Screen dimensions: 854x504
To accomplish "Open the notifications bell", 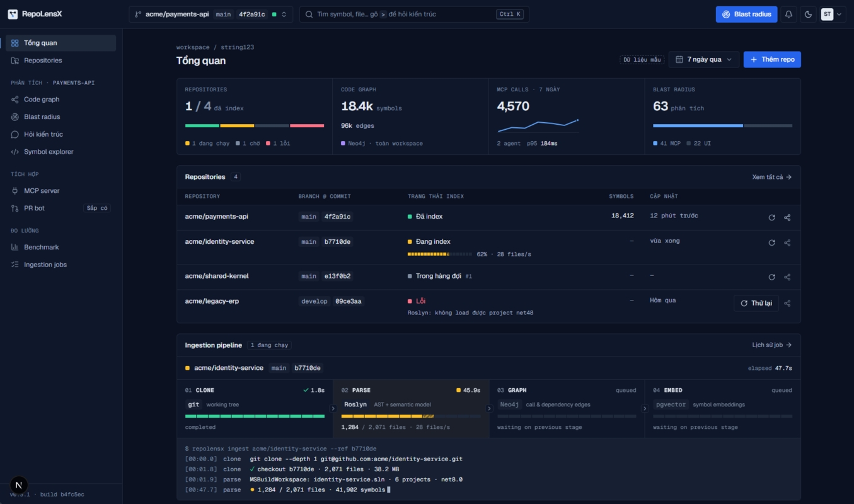I will pos(788,14).
